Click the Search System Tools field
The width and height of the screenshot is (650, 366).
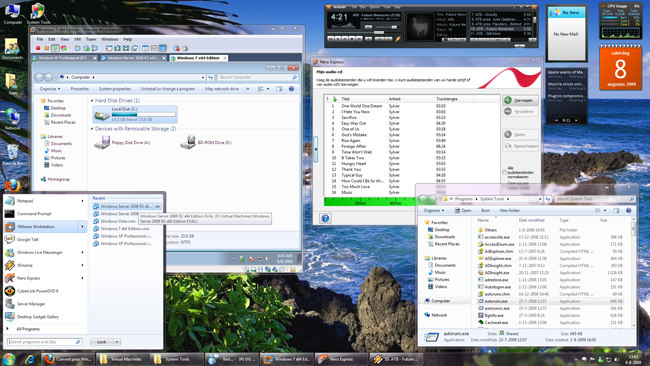pyautogui.click(x=595, y=199)
